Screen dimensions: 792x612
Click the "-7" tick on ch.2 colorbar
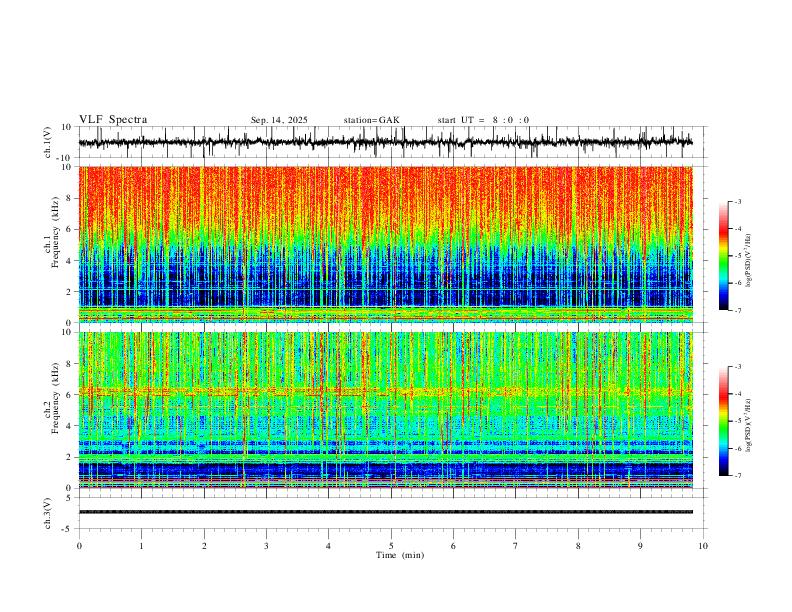(737, 476)
